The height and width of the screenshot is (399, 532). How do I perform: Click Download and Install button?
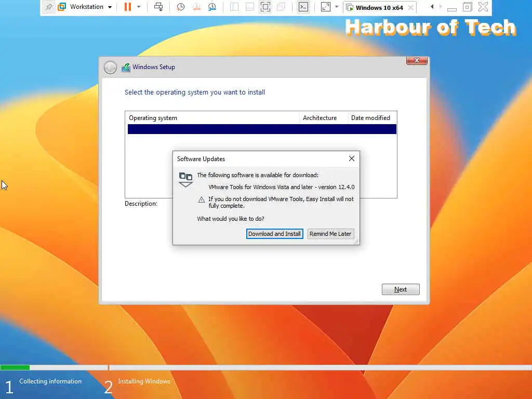(274, 234)
